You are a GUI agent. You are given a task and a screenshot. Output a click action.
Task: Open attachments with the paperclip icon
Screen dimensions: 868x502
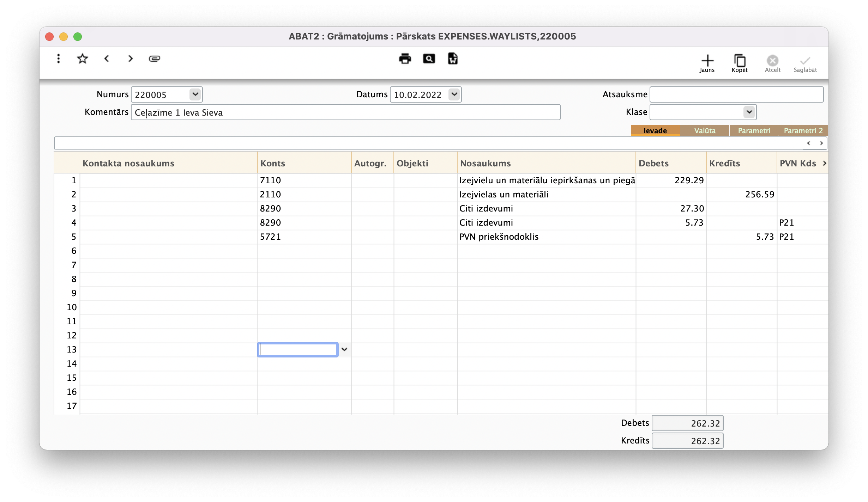point(154,59)
